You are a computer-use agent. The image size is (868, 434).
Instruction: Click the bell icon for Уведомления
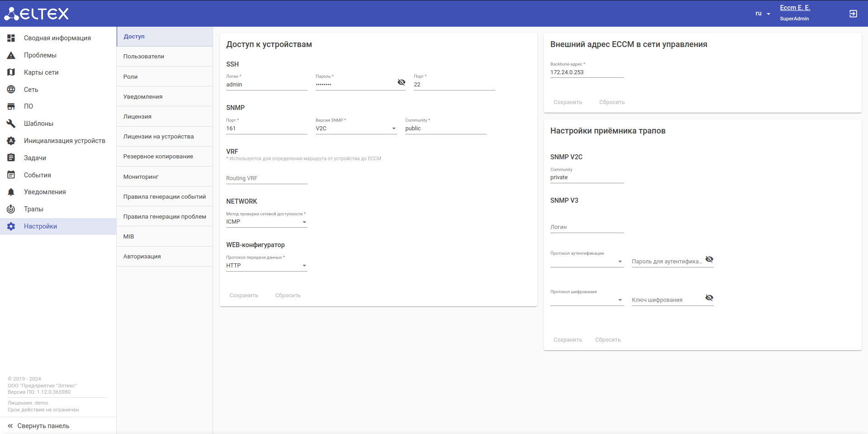point(11,192)
